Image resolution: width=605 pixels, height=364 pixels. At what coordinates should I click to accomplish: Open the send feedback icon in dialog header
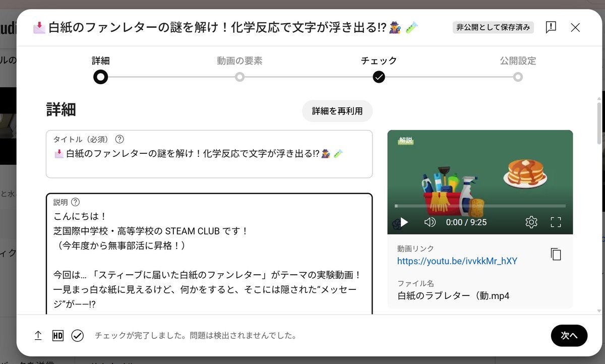coord(551,27)
